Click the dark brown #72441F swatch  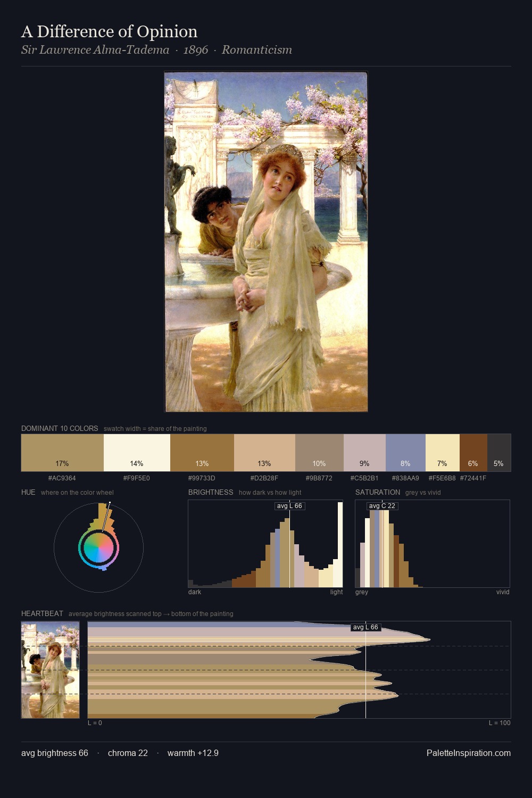(x=473, y=453)
